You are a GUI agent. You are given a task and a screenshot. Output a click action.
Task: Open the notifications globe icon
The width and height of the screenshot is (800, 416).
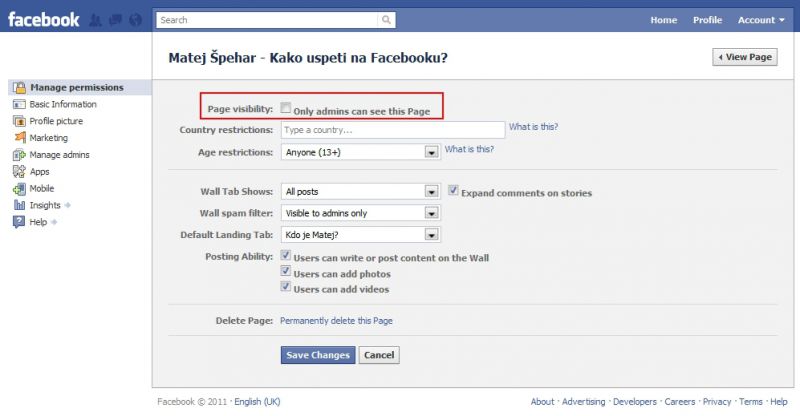[135, 20]
